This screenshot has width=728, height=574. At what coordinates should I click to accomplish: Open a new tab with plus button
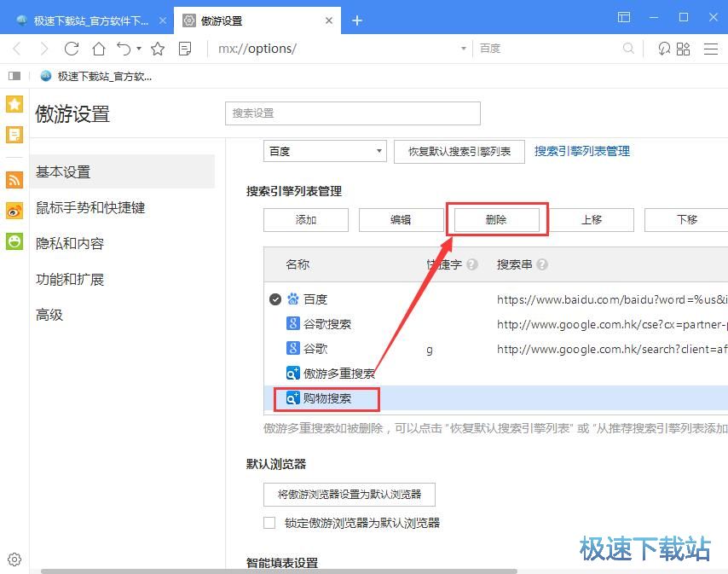(356, 20)
